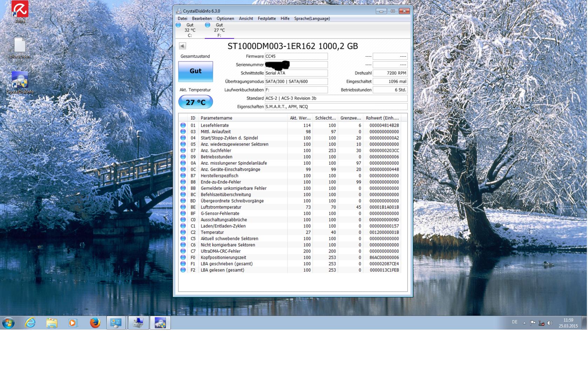Select the status orb for Anz. Suchfehler
588x367 pixels.
(183, 150)
